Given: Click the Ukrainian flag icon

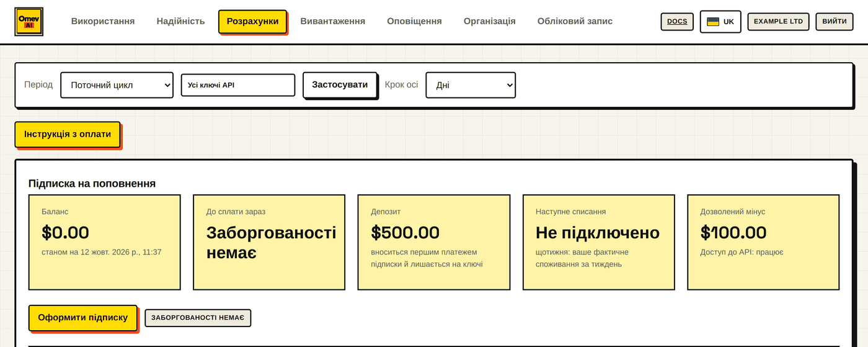Looking at the screenshot, I should coord(713,22).
